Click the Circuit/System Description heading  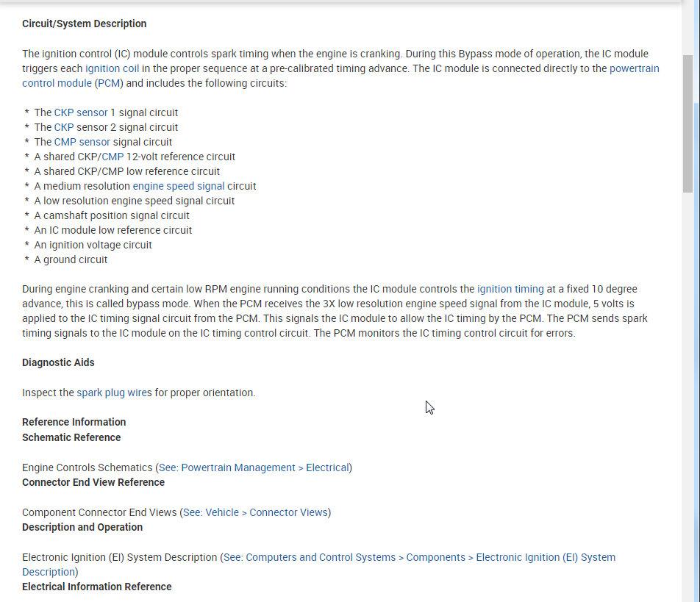(84, 24)
